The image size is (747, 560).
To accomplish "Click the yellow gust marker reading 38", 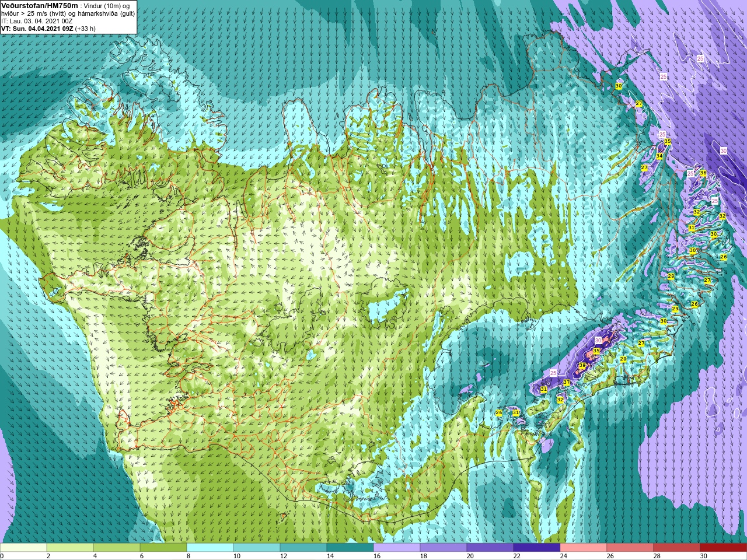I will (582, 366).
